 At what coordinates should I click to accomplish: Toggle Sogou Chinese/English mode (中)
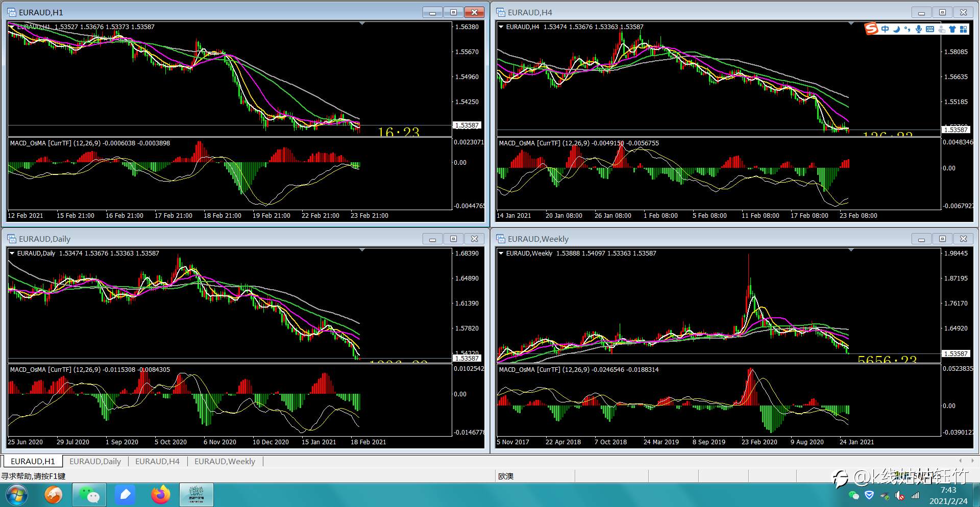point(885,29)
